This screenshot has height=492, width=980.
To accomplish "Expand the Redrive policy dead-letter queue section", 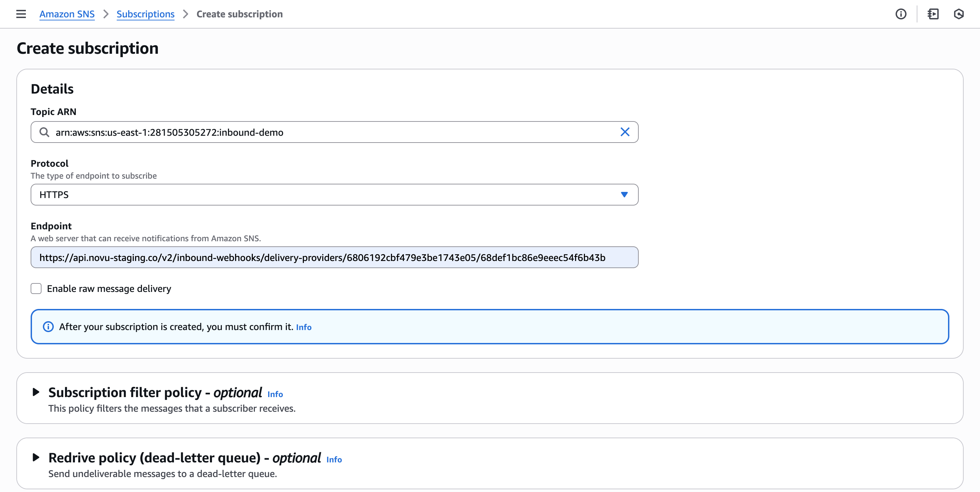I will click(36, 458).
